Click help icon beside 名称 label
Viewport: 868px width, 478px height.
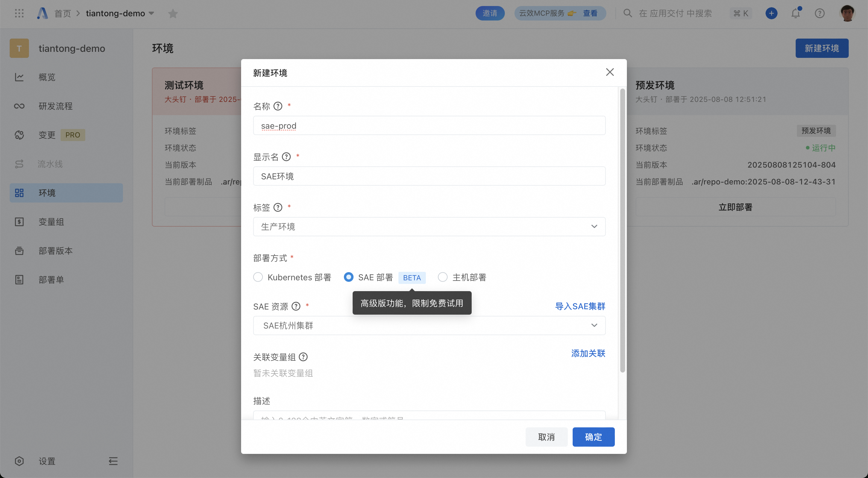pyautogui.click(x=278, y=106)
